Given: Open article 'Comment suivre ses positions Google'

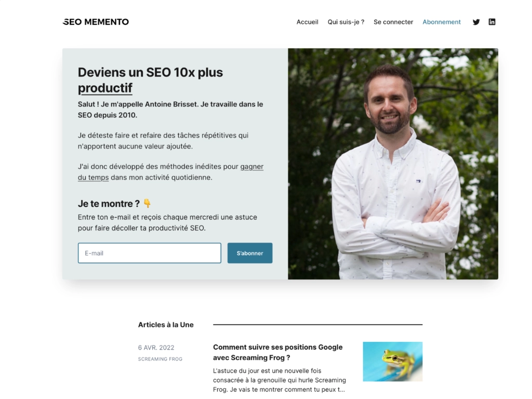Looking at the screenshot, I should point(277,352).
